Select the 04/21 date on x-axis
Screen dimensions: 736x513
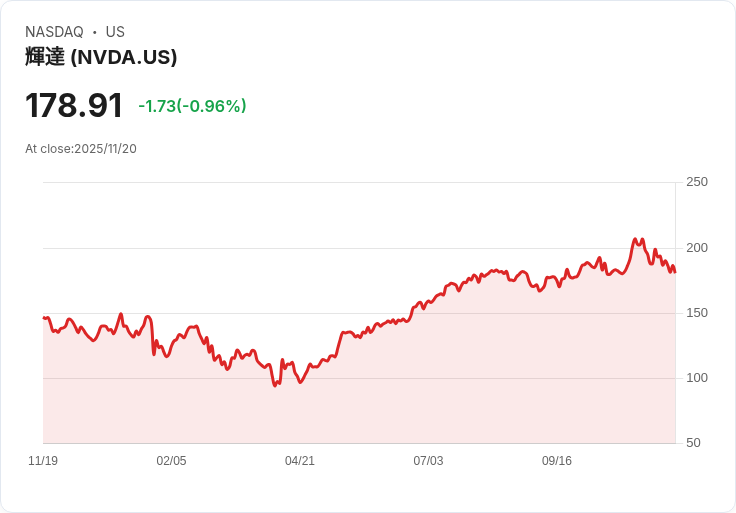[300, 461]
